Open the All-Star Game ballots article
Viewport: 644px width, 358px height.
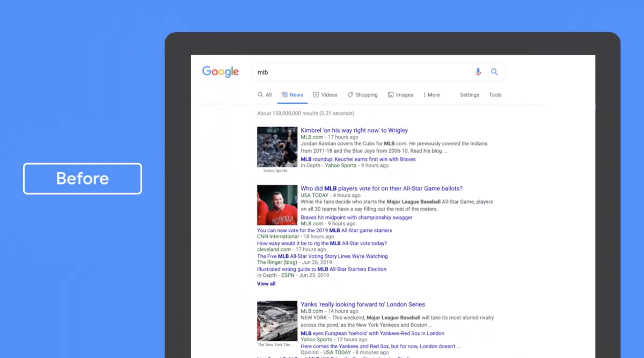(382, 188)
